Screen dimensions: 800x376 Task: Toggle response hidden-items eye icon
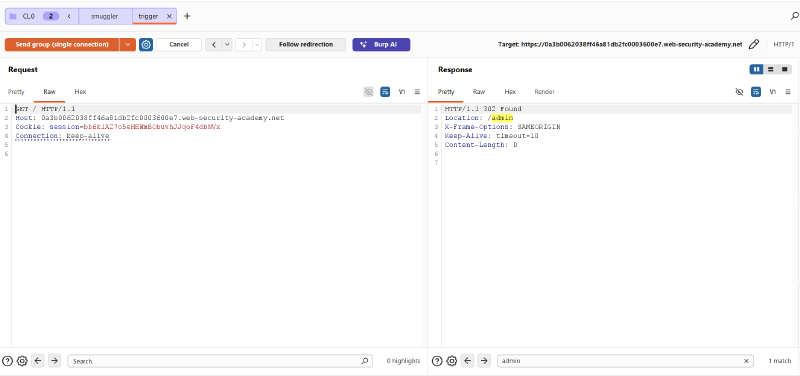click(739, 92)
